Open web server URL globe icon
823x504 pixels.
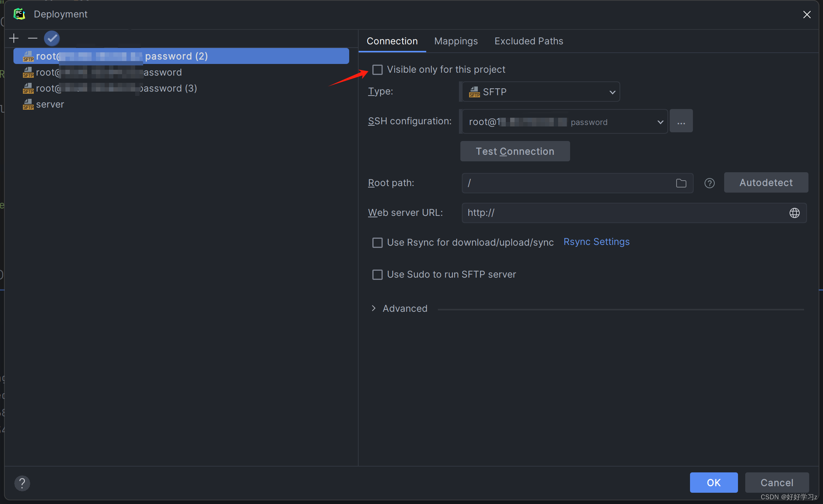(794, 213)
